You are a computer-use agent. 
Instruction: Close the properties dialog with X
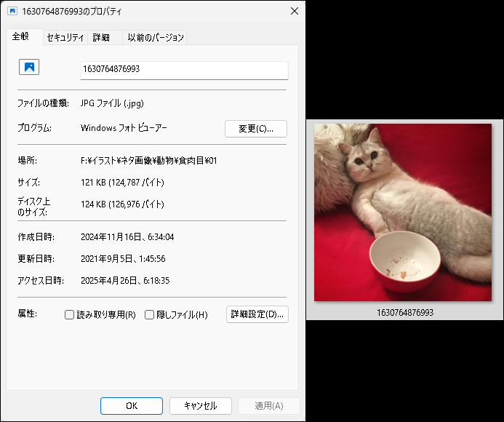[294, 11]
